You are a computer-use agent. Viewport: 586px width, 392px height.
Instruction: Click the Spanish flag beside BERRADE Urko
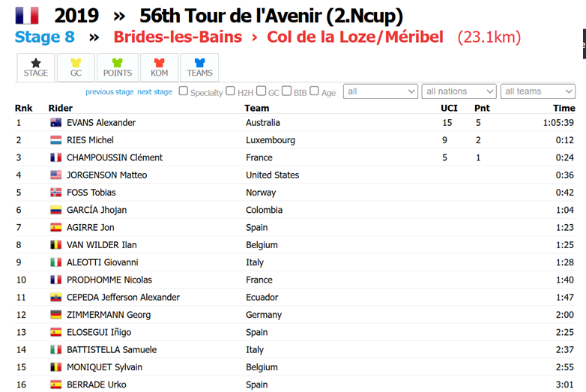point(55,385)
